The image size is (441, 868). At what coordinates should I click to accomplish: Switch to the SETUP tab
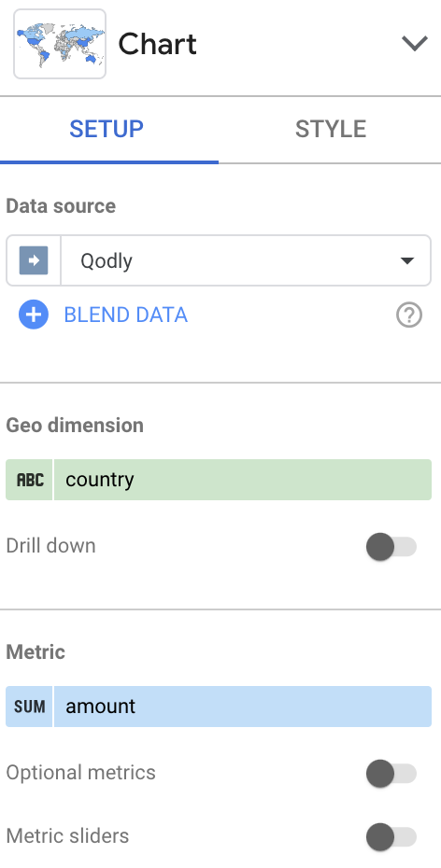tap(107, 129)
